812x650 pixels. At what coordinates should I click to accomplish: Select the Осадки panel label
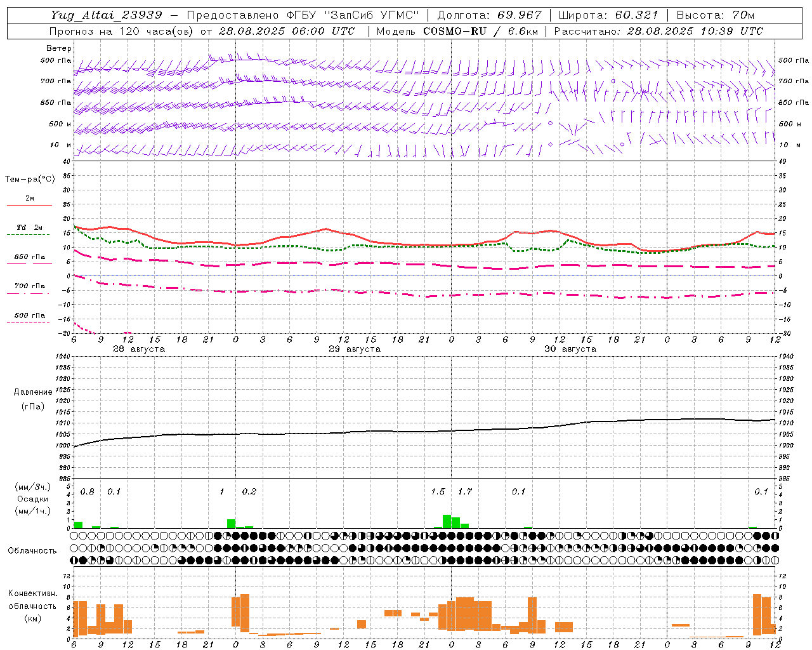(x=33, y=499)
